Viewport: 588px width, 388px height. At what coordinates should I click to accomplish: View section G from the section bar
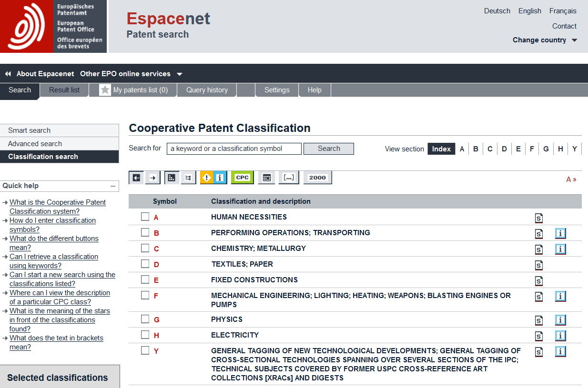(546, 149)
